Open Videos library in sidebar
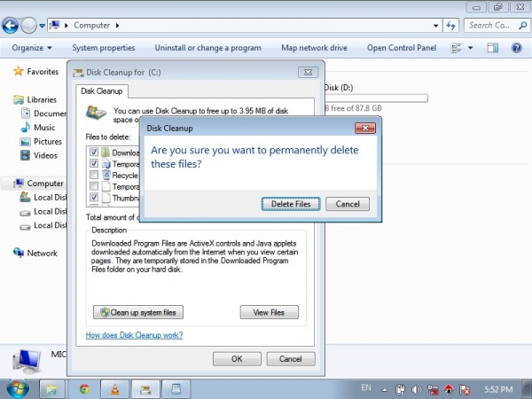 45,155
